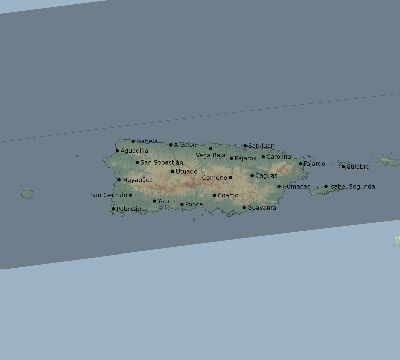Select the Yauco city label

coord(166,201)
